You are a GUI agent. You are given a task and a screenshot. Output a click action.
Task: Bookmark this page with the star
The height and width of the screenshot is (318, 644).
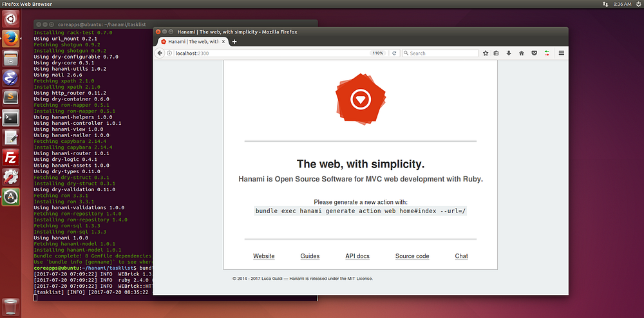(x=486, y=53)
